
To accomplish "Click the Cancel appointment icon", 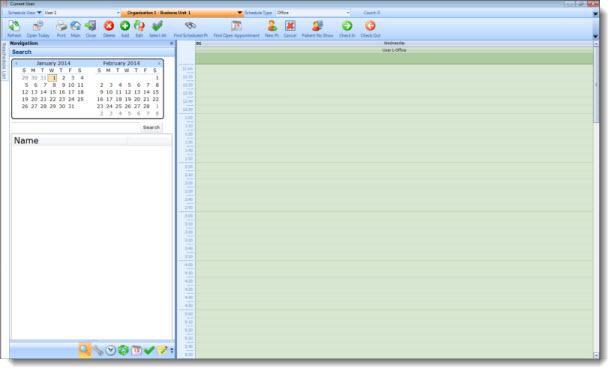I will [290, 26].
